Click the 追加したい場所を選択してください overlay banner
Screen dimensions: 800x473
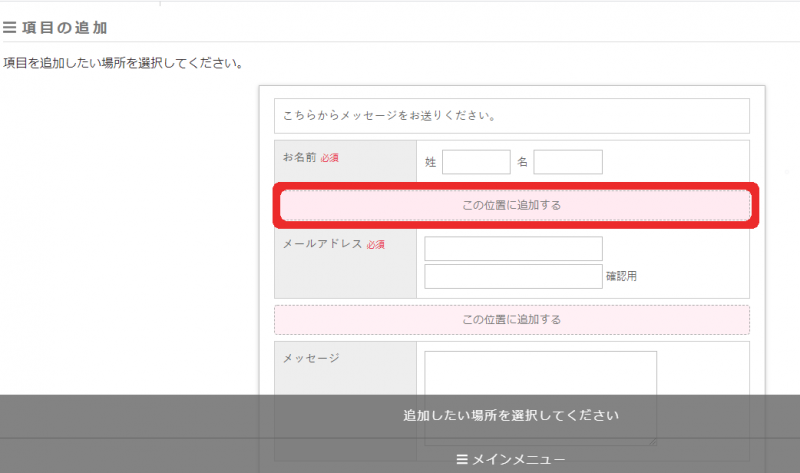511,415
